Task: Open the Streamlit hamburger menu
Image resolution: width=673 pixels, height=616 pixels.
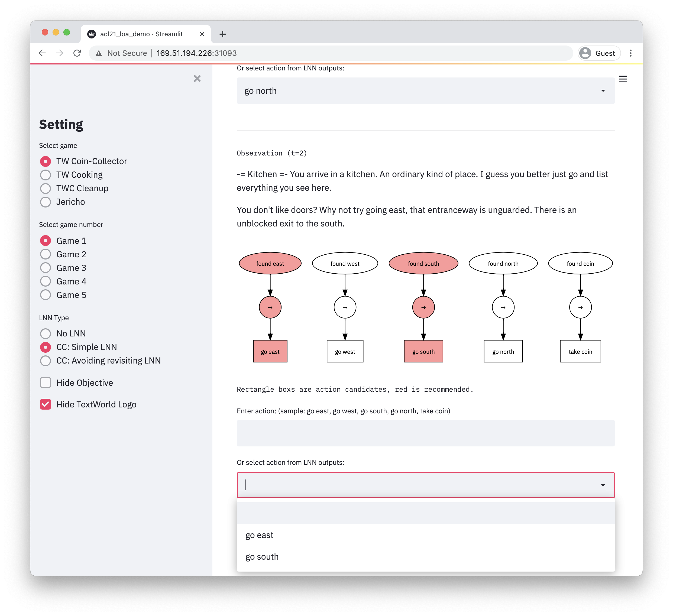Action: (x=623, y=79)
